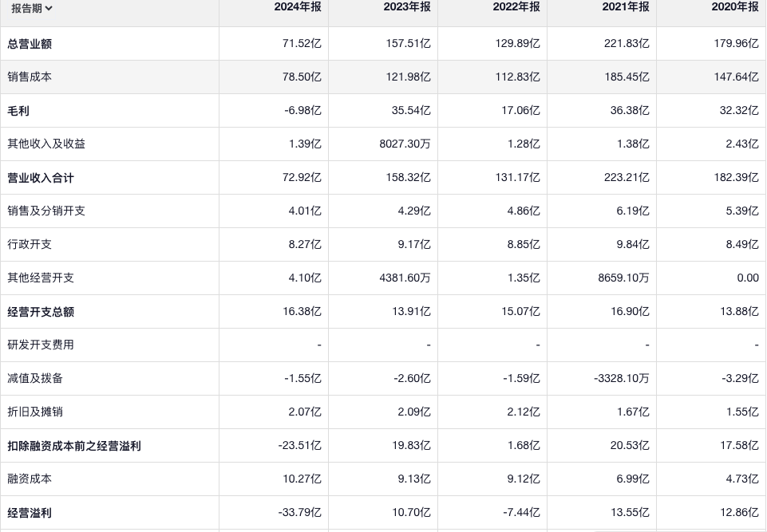Click the 总营业额 row label

tap(30, 44)
